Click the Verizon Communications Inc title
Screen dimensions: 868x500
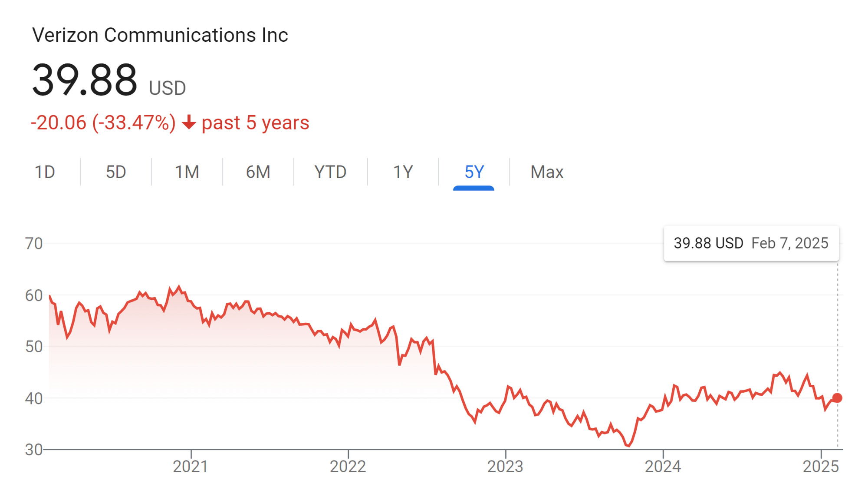[160, 35]
